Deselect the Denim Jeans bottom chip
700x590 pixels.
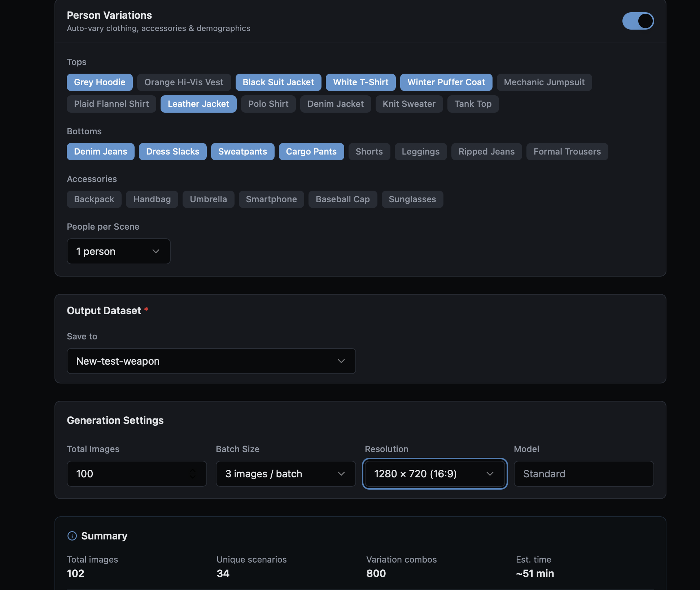[x=101, y=152]
